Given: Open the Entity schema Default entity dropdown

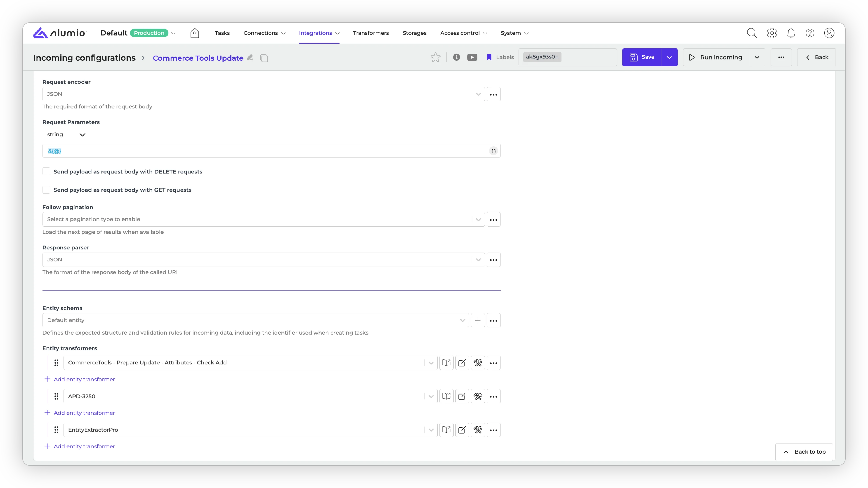Looking at the screenshot, I should pos(256,320).
